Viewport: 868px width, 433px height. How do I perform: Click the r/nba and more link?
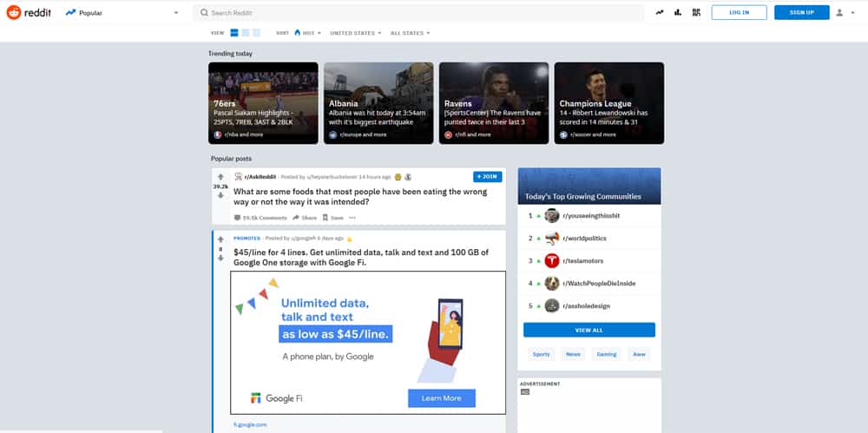(242, 134)
